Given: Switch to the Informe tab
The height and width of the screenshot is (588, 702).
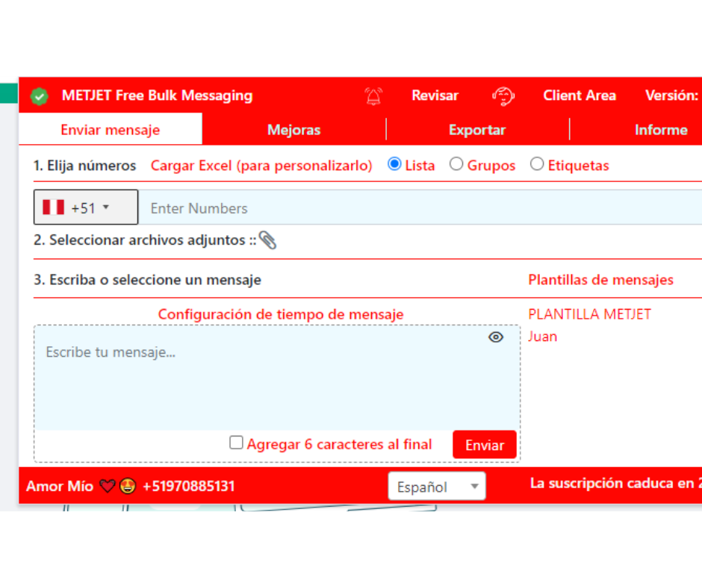Looking at the screenshot, I should [x=661, y=130].
